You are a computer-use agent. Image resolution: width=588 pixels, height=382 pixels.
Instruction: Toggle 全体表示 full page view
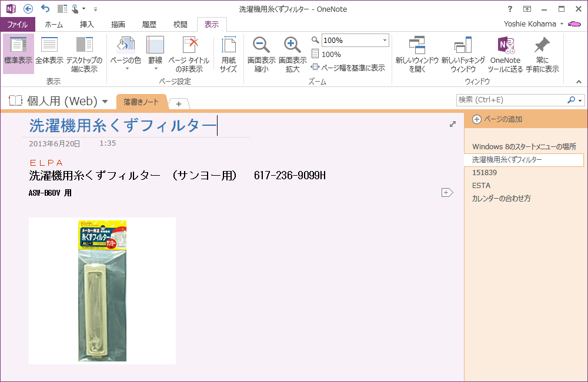point(49,53)
